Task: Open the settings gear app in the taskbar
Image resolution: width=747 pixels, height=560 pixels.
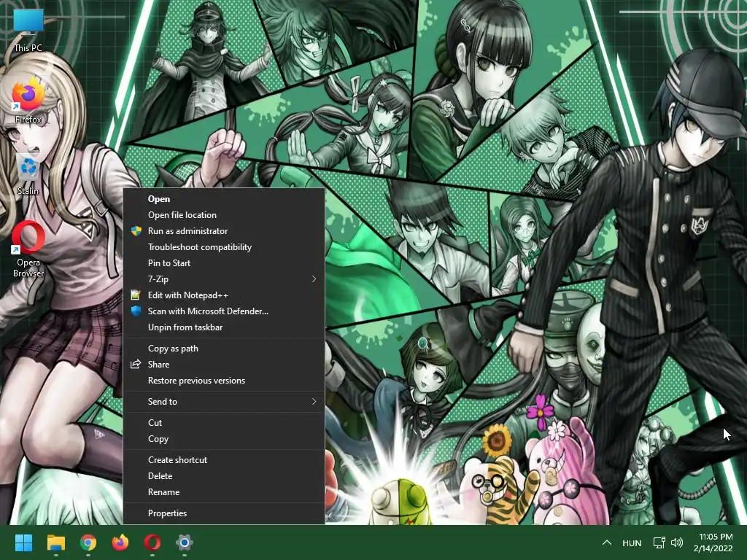Action: (185, 542)
